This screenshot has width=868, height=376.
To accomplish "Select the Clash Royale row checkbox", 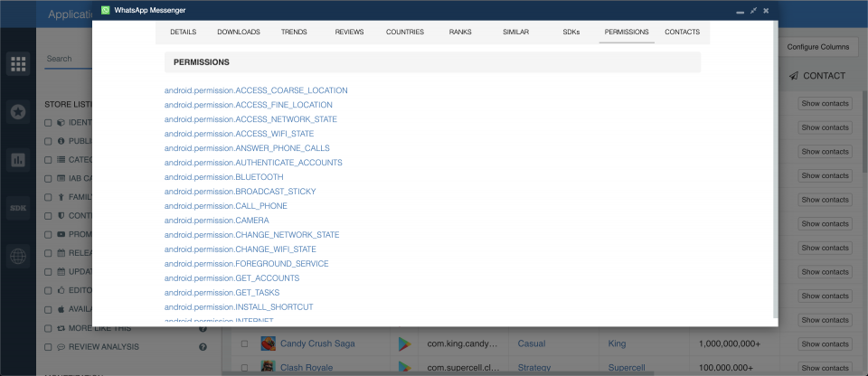I will coord(244,368).
